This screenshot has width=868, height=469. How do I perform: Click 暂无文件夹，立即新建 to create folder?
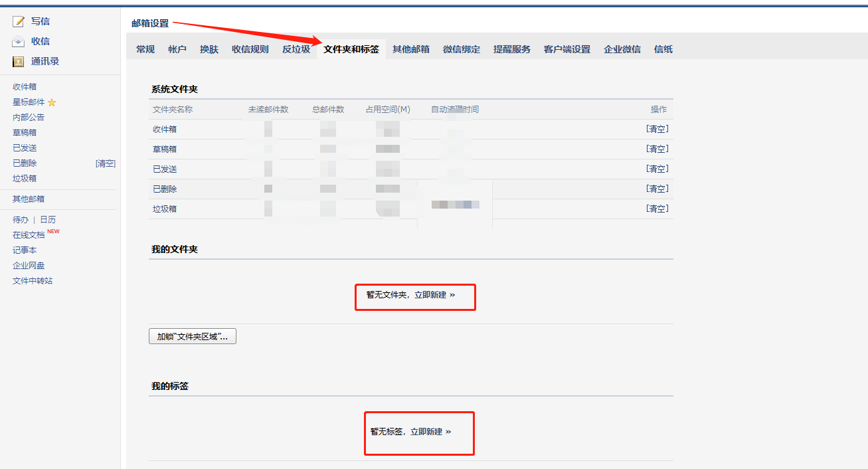(x=411, y=295)
